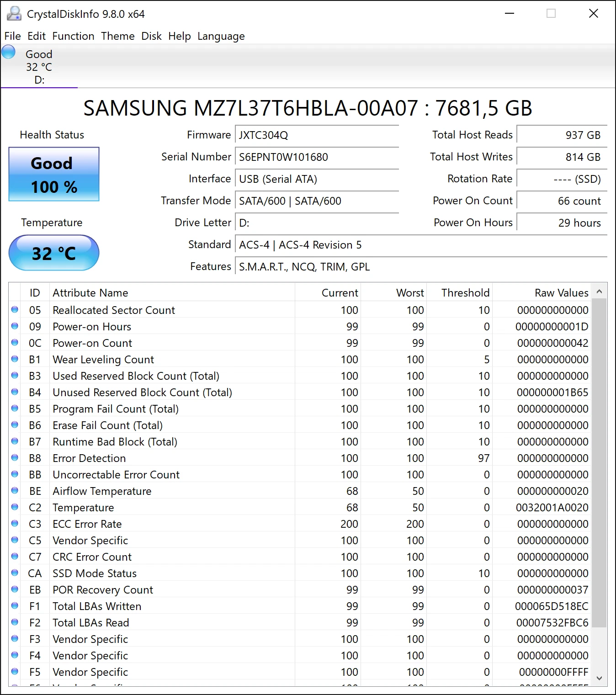The image size is (616, 695).
Task: Open the Language menu
Action: pos(221,36)
